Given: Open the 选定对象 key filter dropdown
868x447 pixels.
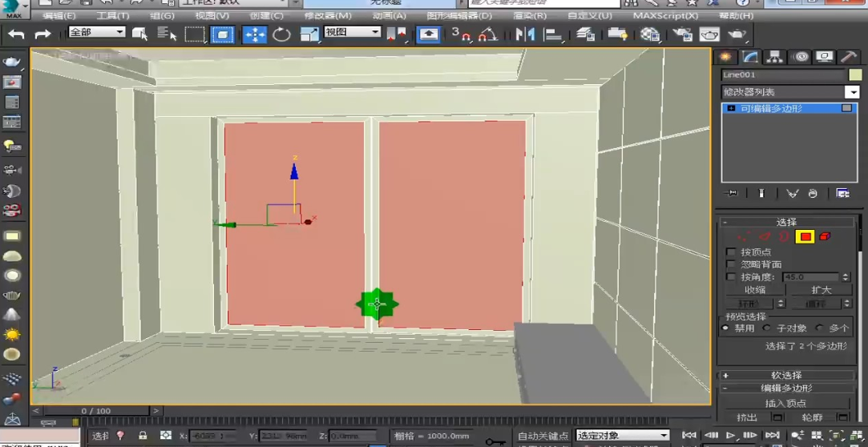Looking at the screenshot, I should [622, 436].
